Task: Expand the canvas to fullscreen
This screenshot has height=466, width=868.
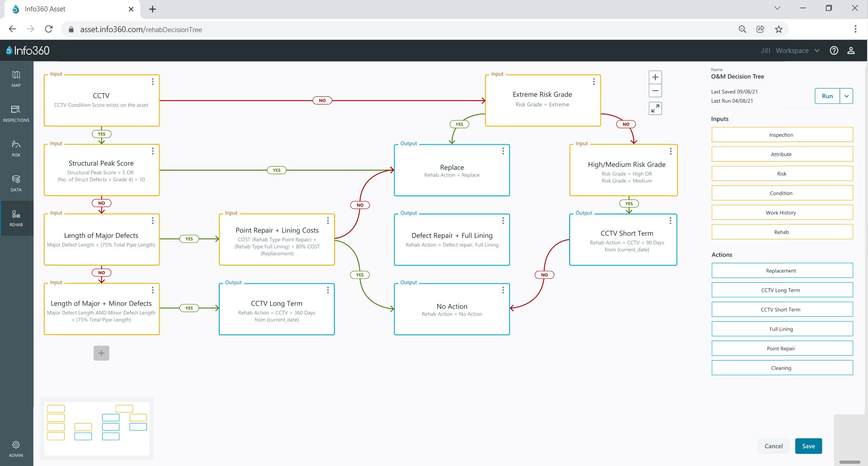Action: 655,109
